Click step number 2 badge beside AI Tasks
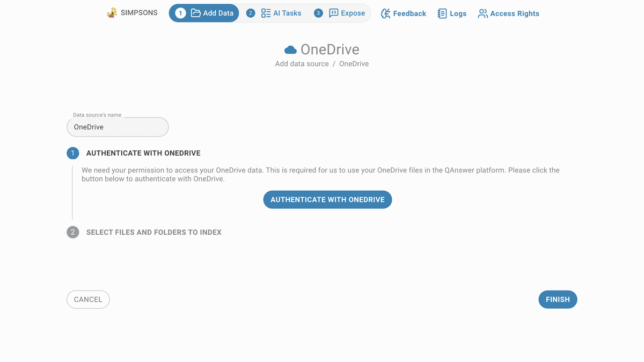644x362 pixels. [x=251, y=13]
